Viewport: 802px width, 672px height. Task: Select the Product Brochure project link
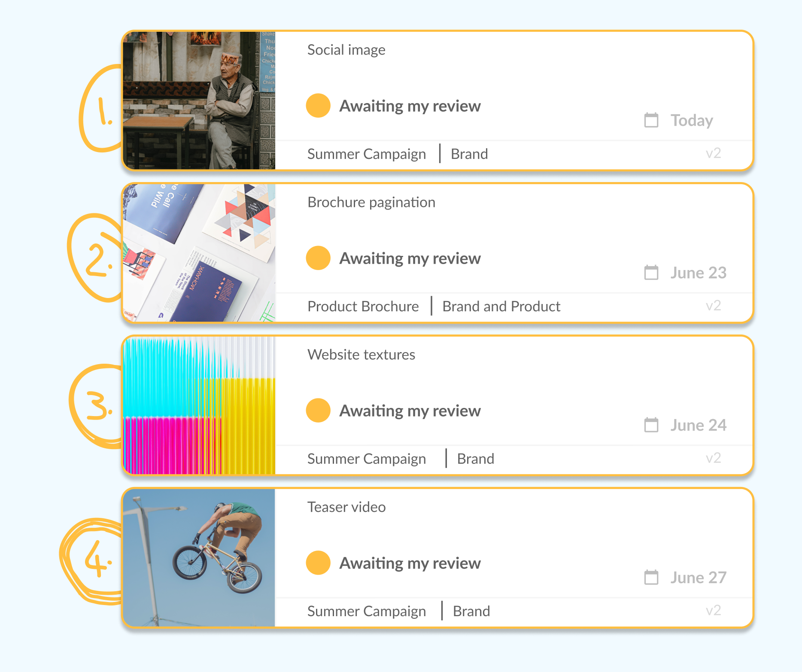(x=363, y=306)
